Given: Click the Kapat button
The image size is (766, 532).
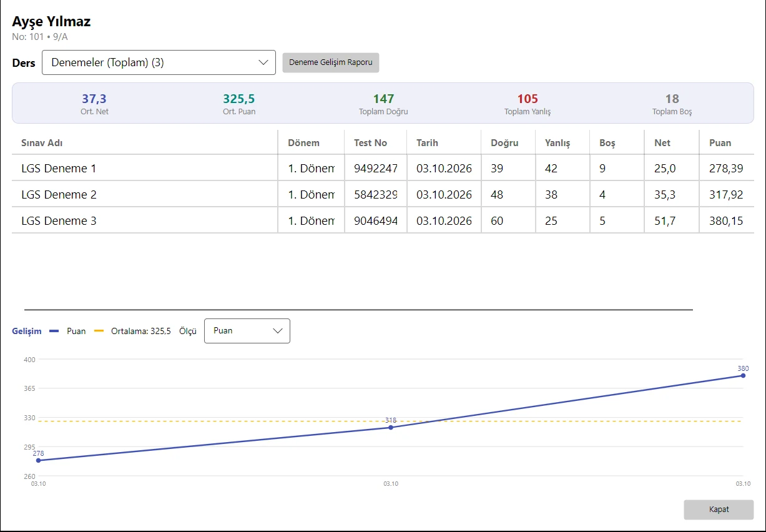Looking at the screenshot, I should coord(719,510).
